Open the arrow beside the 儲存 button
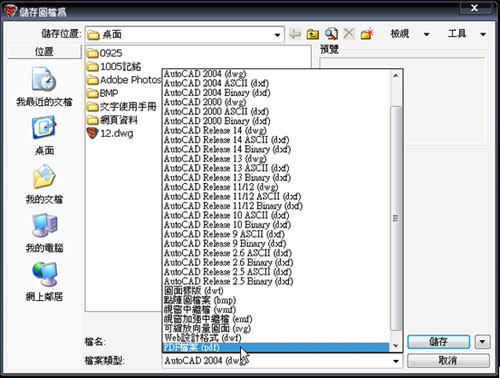The height and width of the screenshot is (378, 500). pyautogui.click(x=482, y=342)
